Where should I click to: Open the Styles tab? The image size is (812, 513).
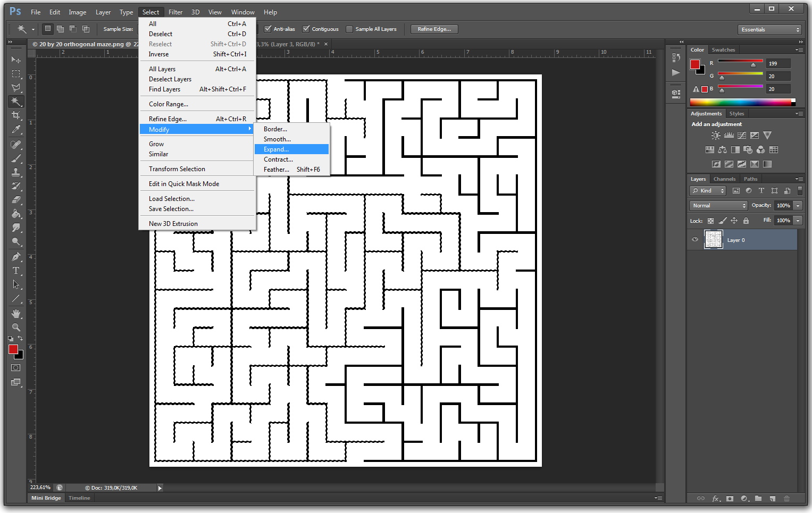736,114
